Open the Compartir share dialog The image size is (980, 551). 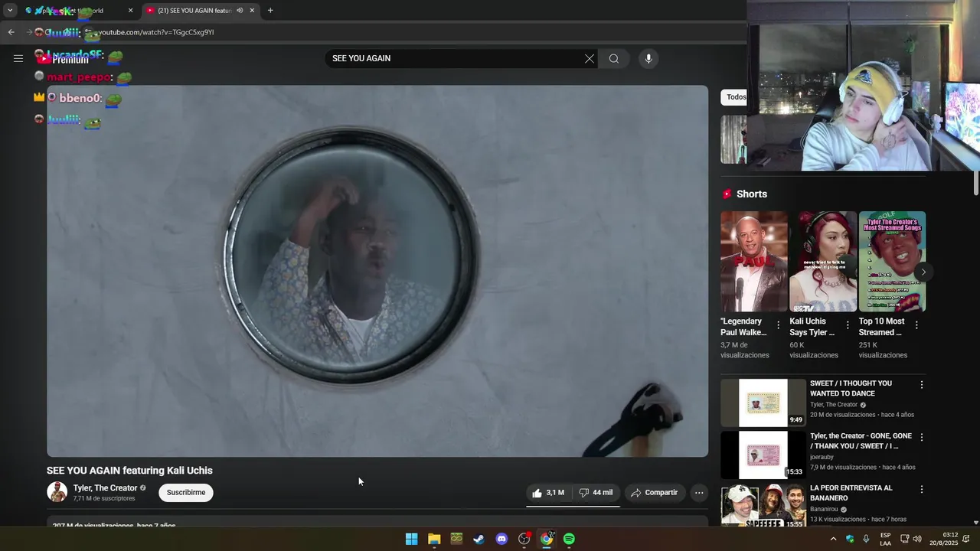[x=655, y=493]
